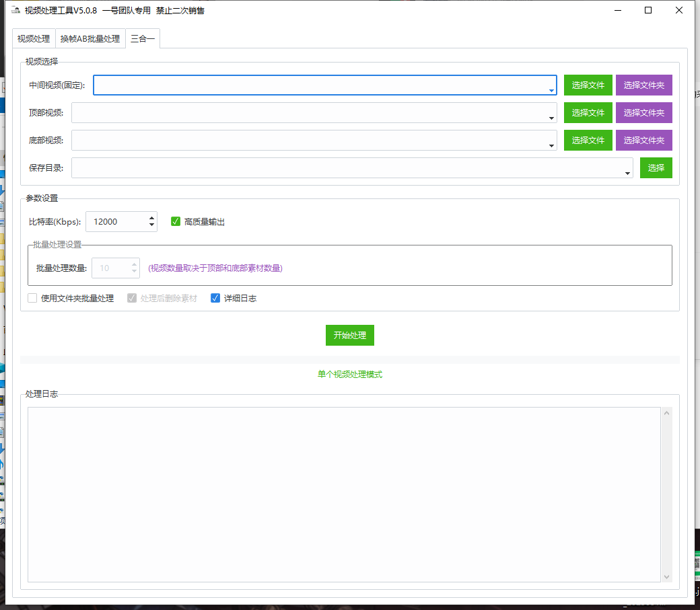
Task: Click 选择文件 for 中间视频
Action: coord(588,85)
